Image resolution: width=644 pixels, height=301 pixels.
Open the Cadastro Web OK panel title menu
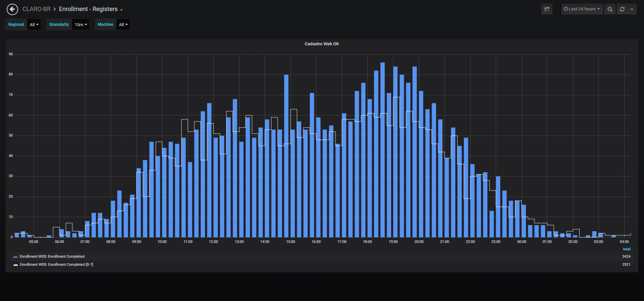[322, 44]
